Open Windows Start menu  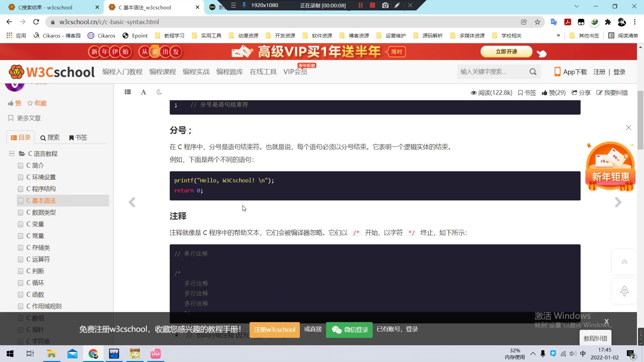[x=10, y=354]
